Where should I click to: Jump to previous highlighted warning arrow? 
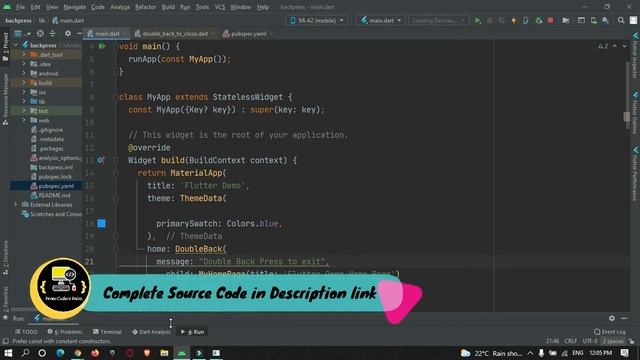(x=615, y=46)
